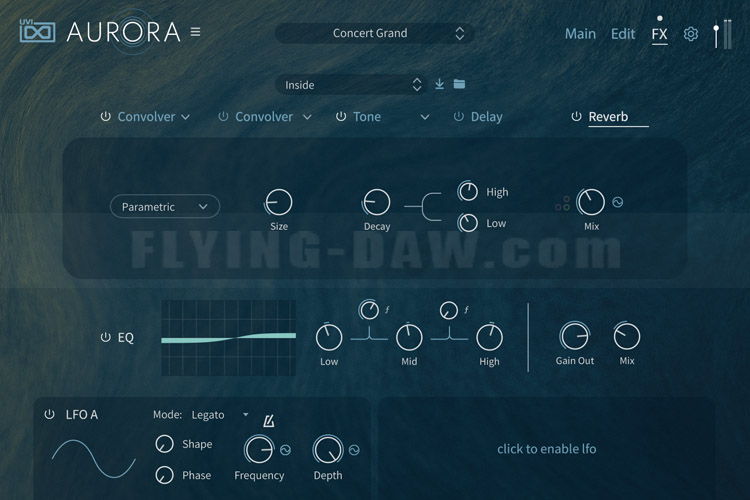Open the LFO Mode Legato dropdown

(220, 415)
